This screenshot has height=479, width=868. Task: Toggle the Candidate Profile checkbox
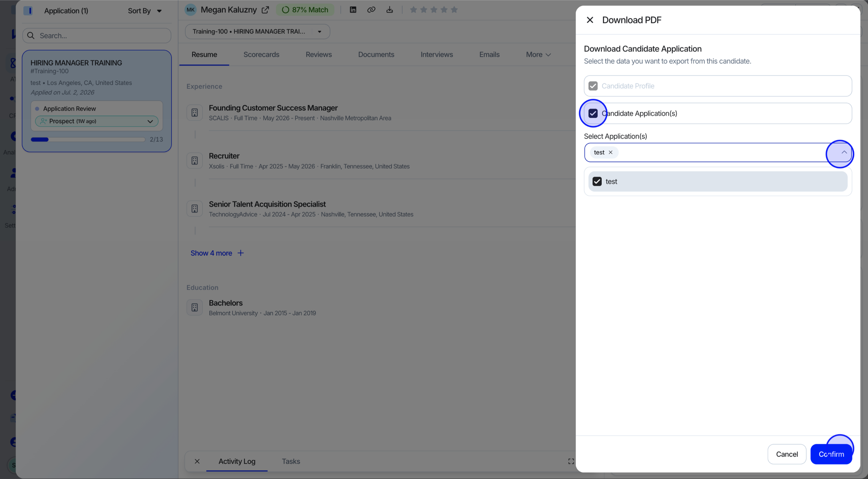(x=593, y=86)
